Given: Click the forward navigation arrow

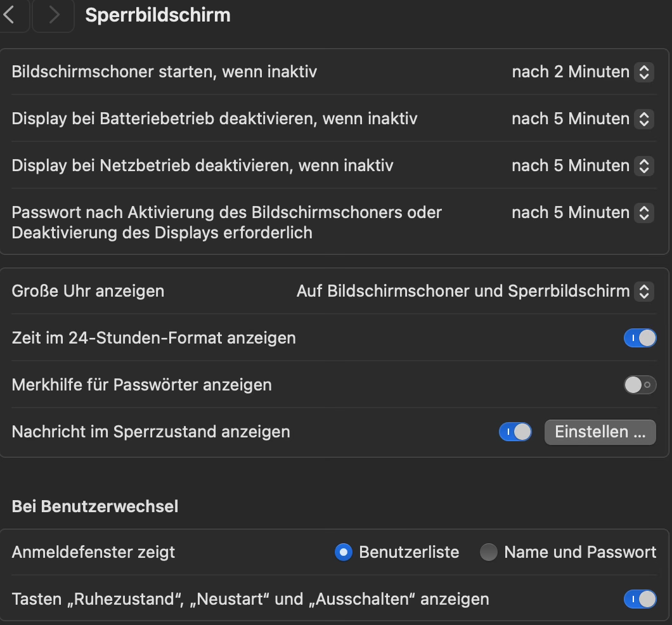Looking at the screenshot, I should [54, 15].
